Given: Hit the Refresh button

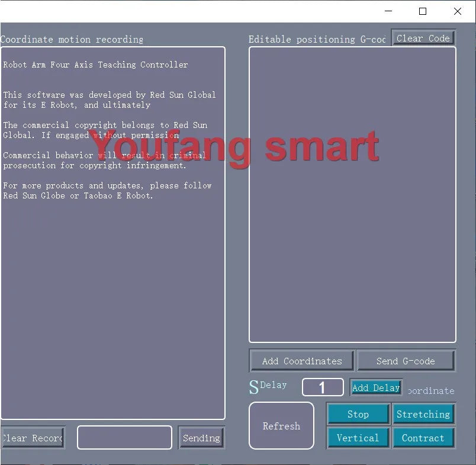Looking at the screenshot, I should pos(281,426).
